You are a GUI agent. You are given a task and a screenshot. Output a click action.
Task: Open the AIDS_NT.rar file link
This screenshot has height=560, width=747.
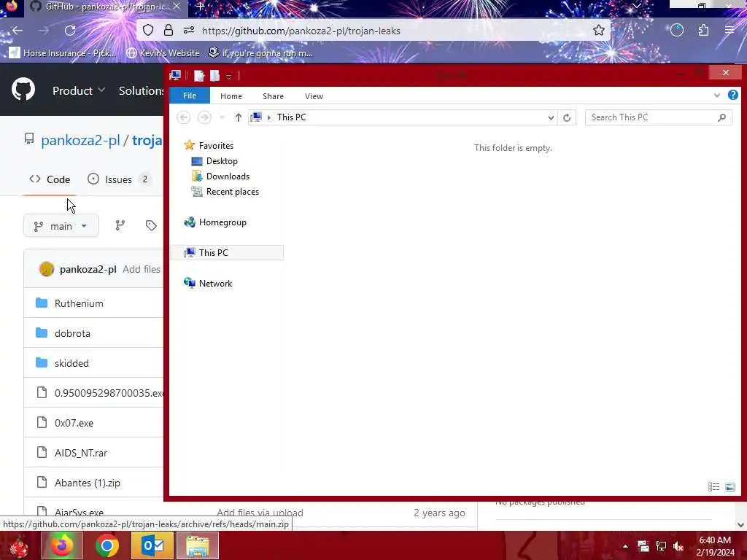pyautogui.click(x=81, y=453)
